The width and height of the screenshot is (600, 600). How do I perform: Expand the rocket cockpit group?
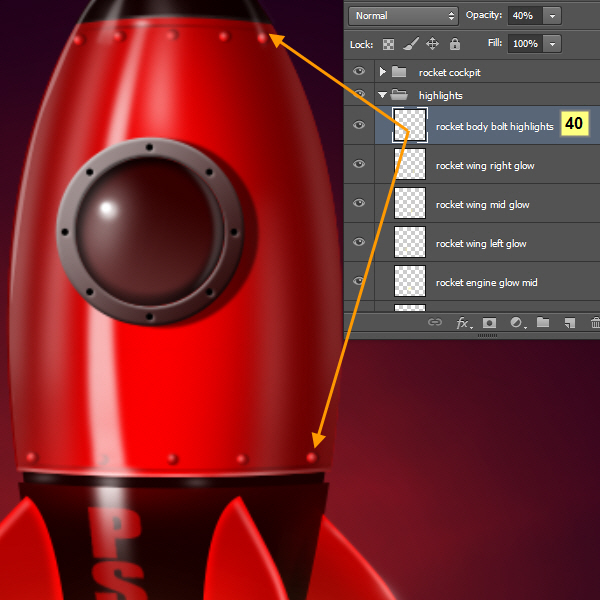point(382,72)
